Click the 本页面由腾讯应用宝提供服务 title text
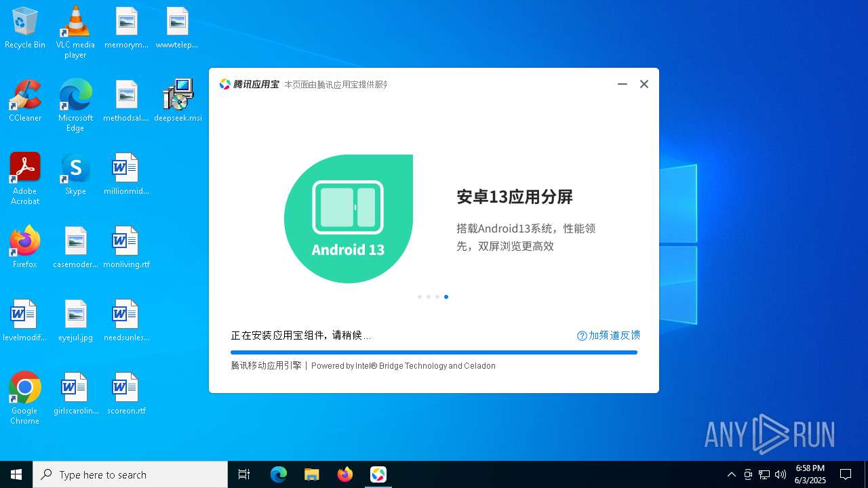 (x=336, y=85)
